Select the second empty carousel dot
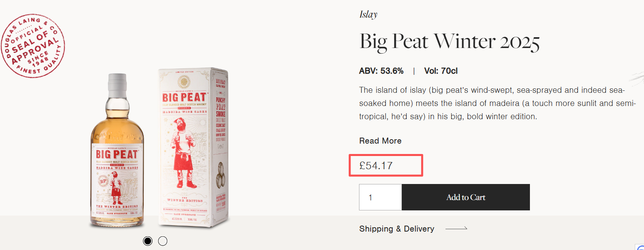The height and width of the screenshot is (250, 644). [x=163, y=241]
